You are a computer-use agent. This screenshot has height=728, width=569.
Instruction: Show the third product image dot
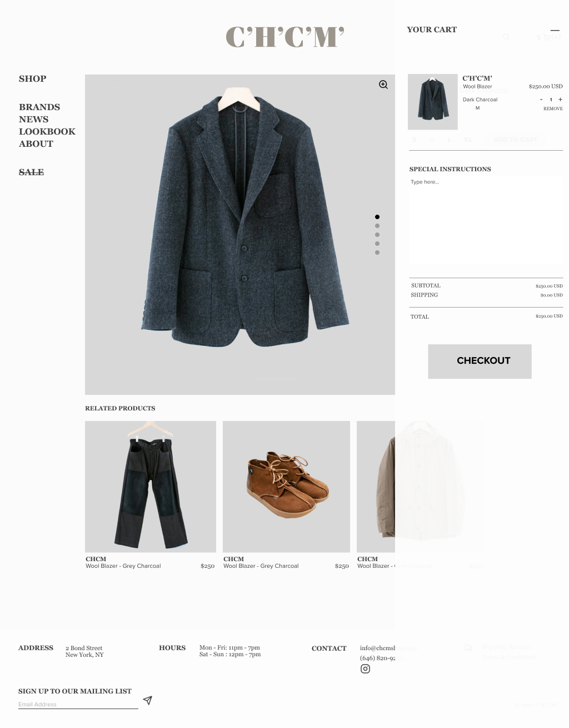pos(377,235)
